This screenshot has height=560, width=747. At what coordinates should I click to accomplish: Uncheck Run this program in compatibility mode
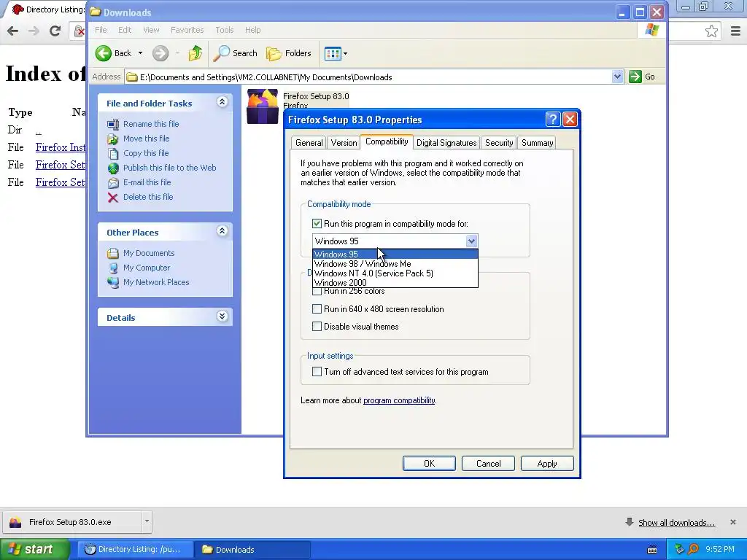[x=317, y=223]
